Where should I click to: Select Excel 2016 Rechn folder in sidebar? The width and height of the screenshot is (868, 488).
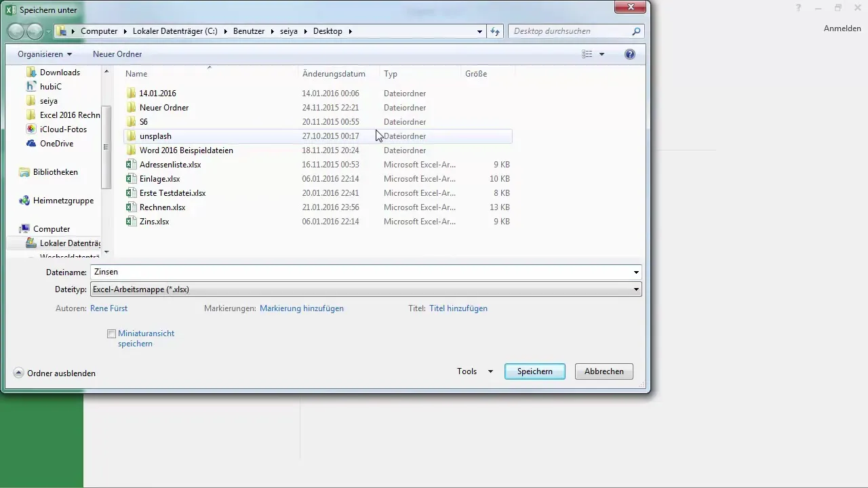pyautogui.click(x=70, y=115)
